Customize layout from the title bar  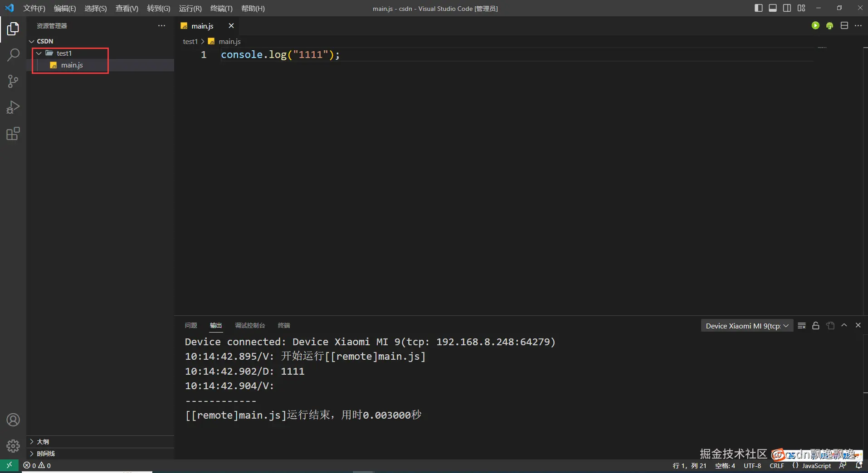coord(801,8)
